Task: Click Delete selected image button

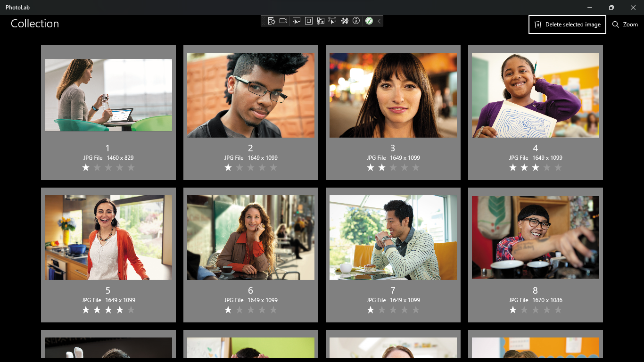Action: (567, 25)
